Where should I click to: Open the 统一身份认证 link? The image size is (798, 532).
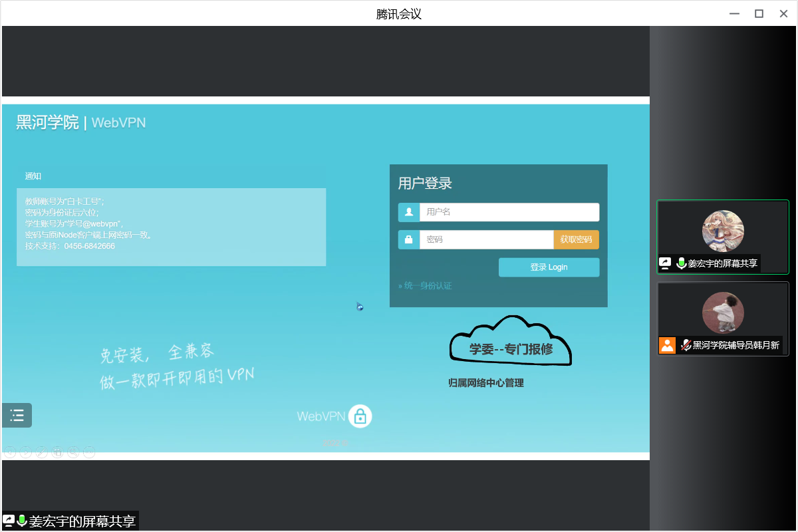click(426, 286)
